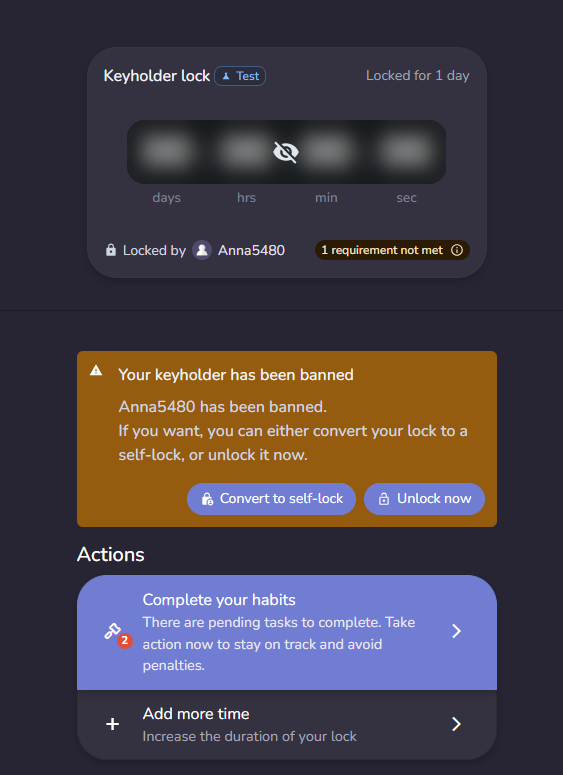563x775 pixels.
Task: Click the info icon beside requirement not met
Action: point(457,250)
